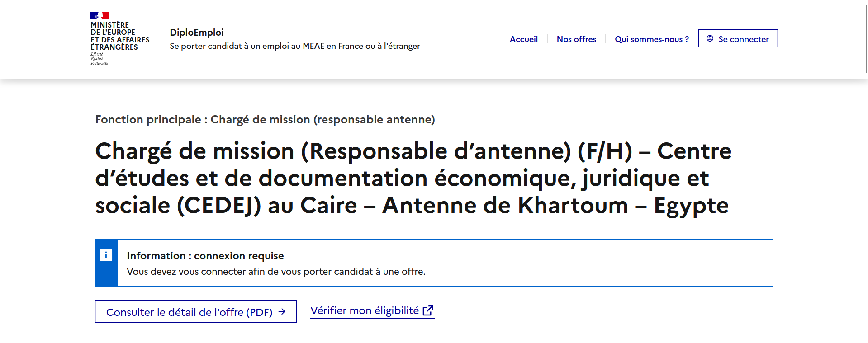The width and height of the screenshot is (868, 343).
Task: Click the blue information icon in the alert
Action: [x=106, y=255]
